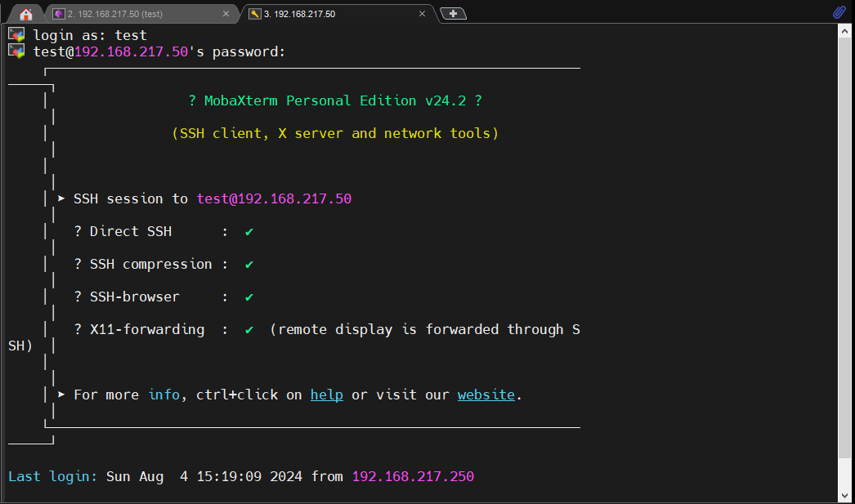Click the scrollbar down arrow
Screen dimensions: 855x504
tap(844, 495)
